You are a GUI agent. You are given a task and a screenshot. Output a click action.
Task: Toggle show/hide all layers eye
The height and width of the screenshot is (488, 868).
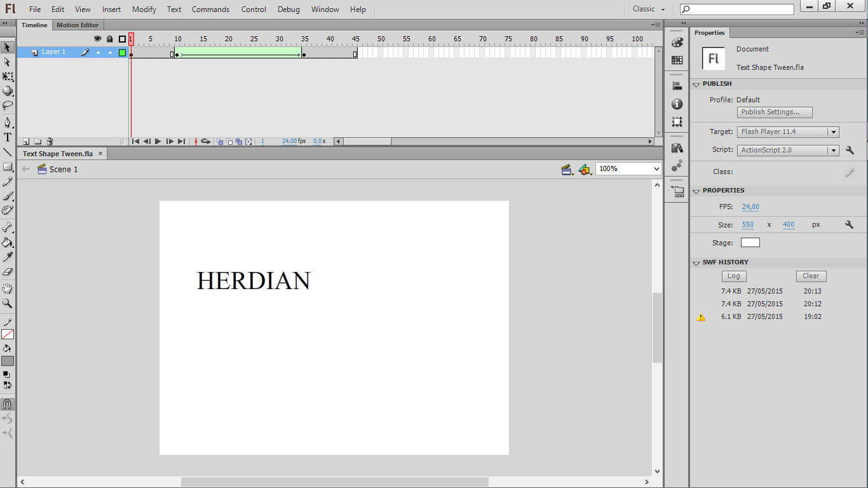[x=97, y=39]
